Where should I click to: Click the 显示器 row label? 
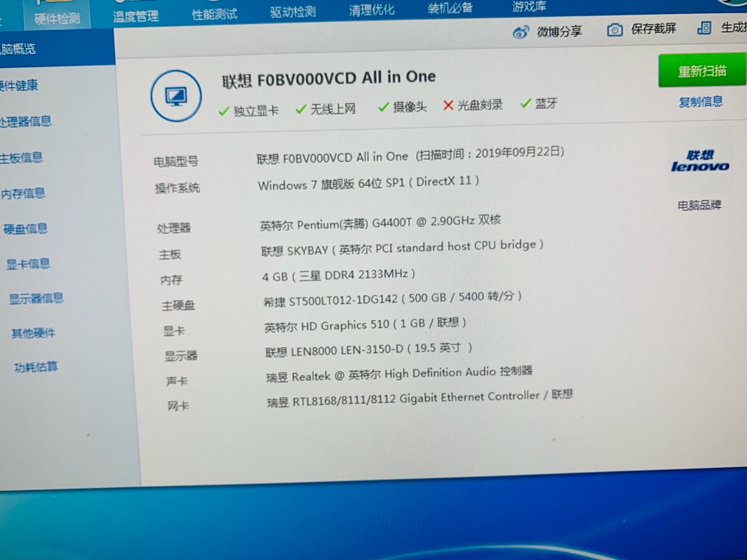[181, 356]
